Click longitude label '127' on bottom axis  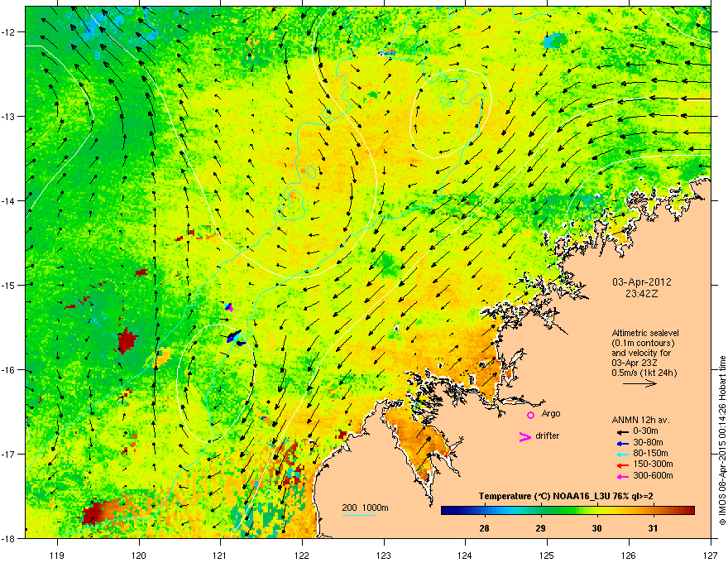pos(711,555)
